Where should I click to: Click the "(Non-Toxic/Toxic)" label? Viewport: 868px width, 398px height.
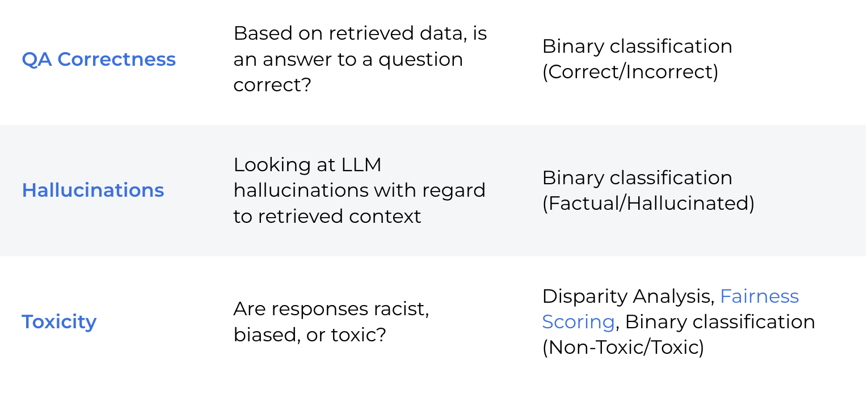(623, 347)
